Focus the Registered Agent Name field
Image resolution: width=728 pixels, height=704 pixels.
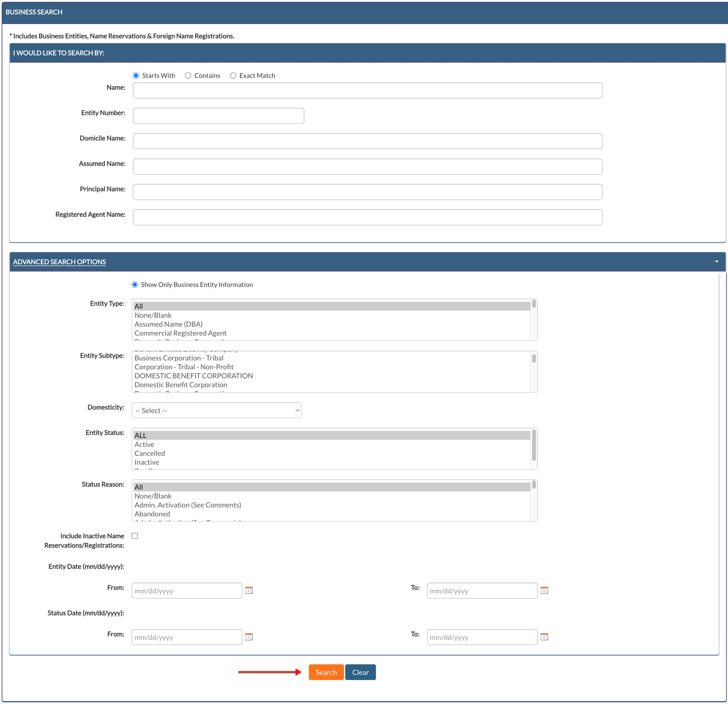pos(367,217)
